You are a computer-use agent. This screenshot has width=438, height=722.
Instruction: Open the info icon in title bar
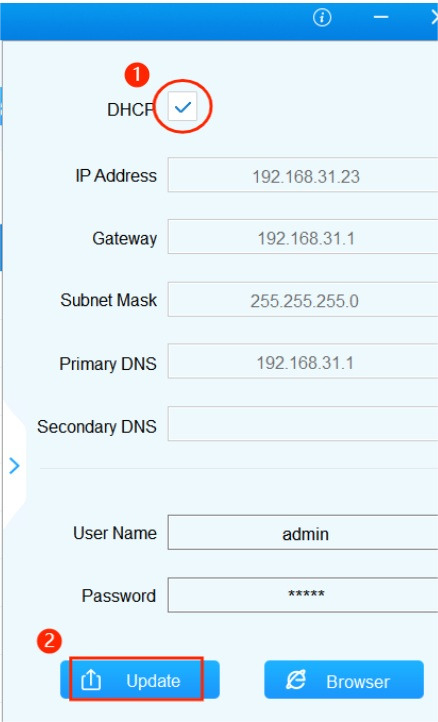(322, 17)
